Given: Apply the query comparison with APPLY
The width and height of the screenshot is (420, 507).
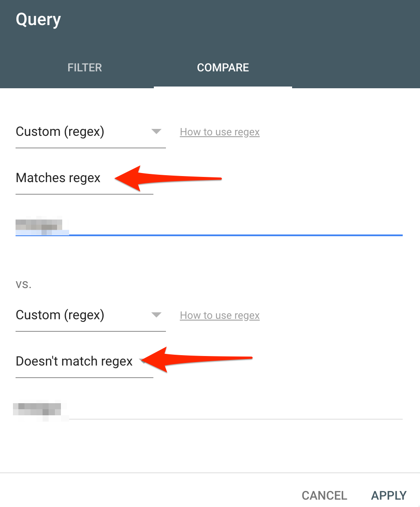Looking at the screenshot, I should tap(388, 495).
